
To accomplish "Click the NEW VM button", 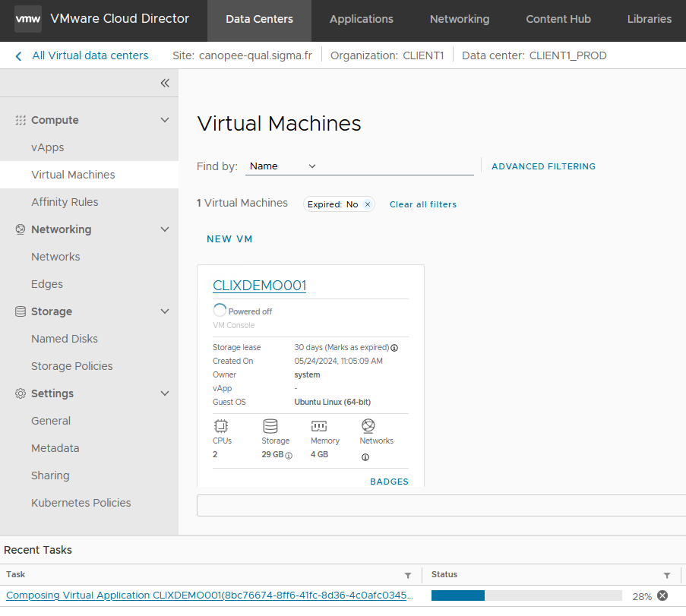I will (x=229, y=239).
